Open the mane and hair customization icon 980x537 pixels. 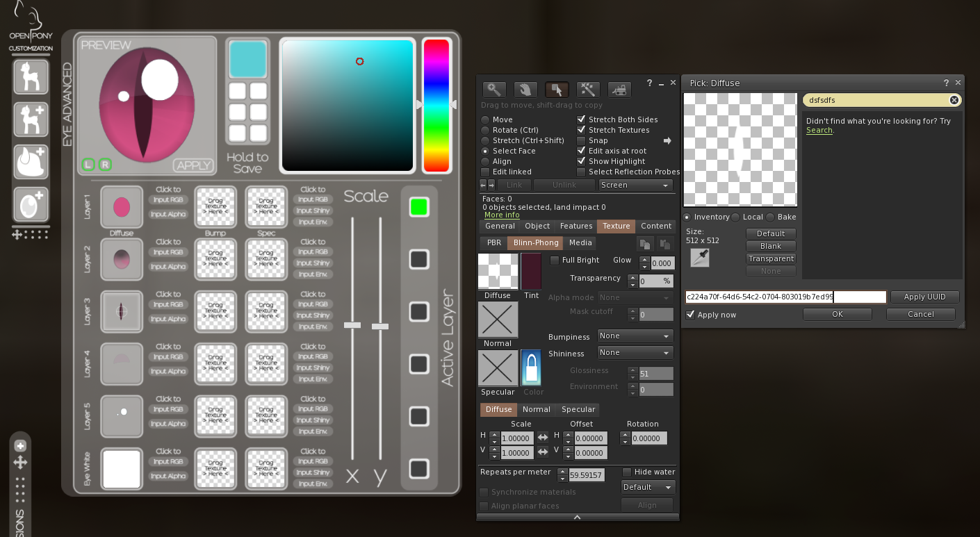[x=31, y=162]
